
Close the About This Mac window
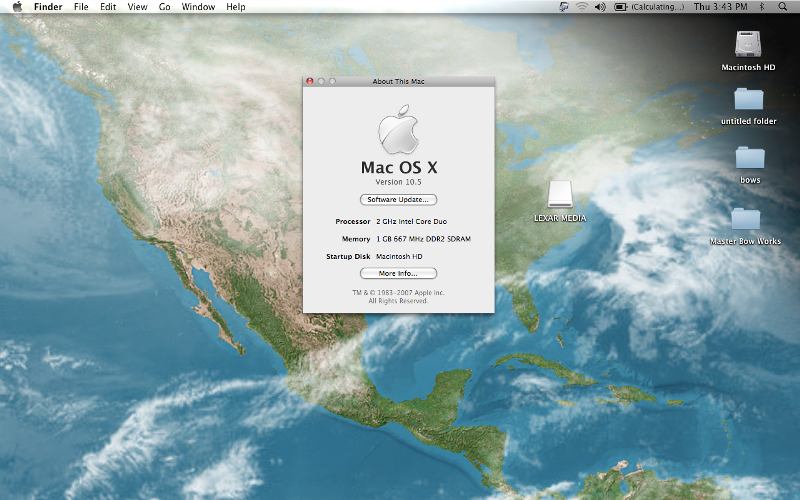(x=310, y=81)
